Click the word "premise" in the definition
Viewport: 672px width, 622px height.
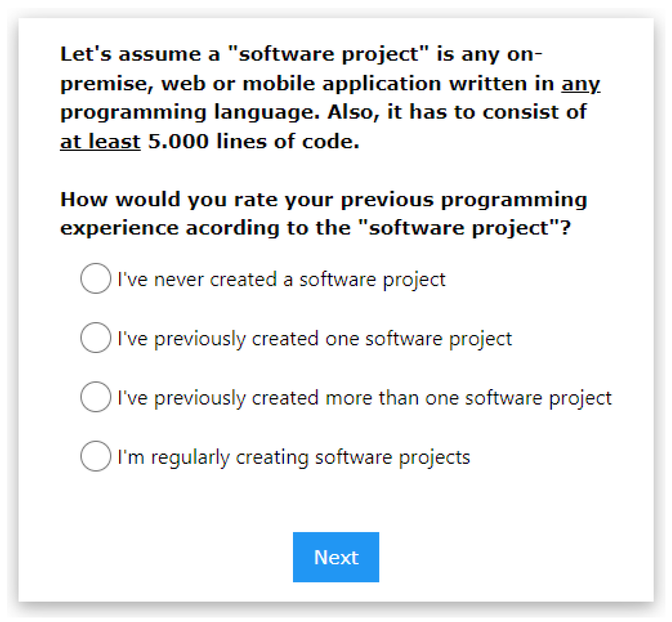pos(105,84)
